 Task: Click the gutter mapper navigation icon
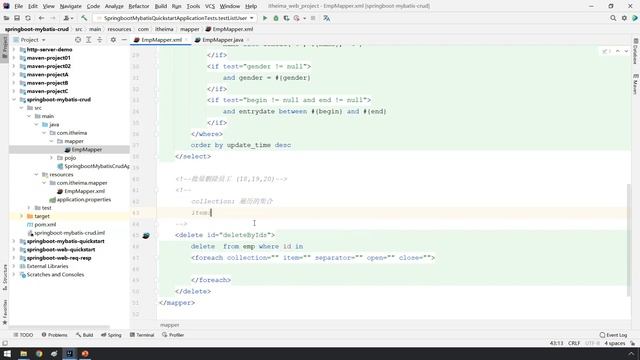146,236
